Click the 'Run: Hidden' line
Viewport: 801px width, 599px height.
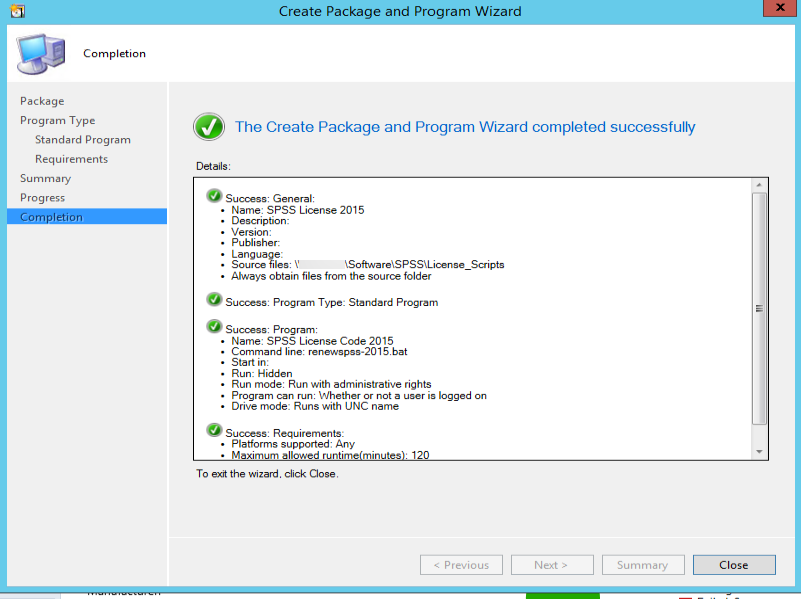262,374
